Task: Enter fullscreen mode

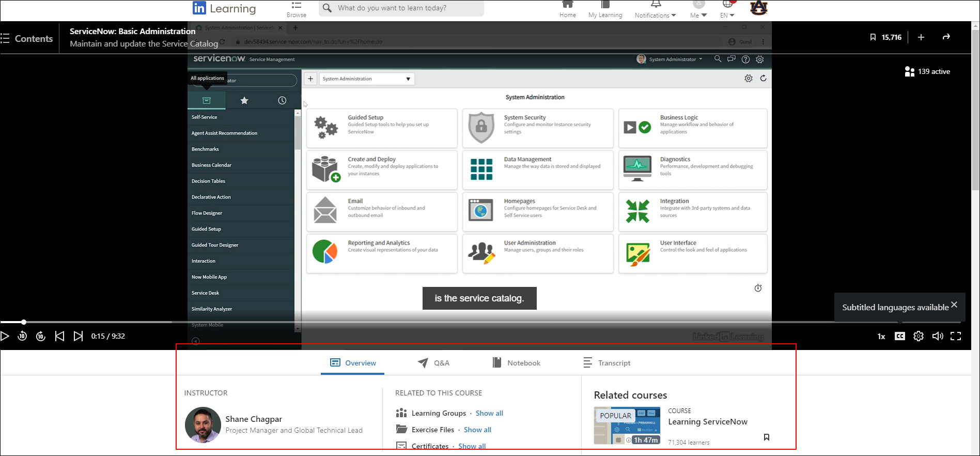Action: 956,336
